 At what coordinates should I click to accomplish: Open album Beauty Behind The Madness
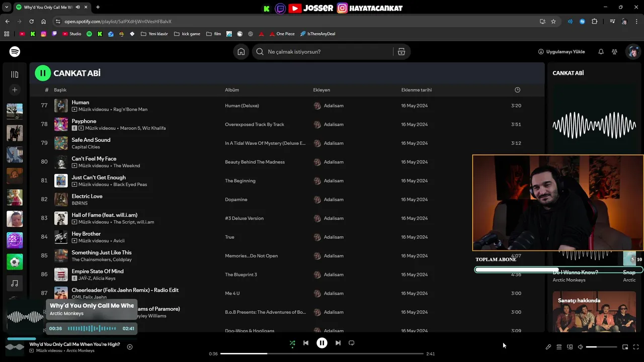255,162
